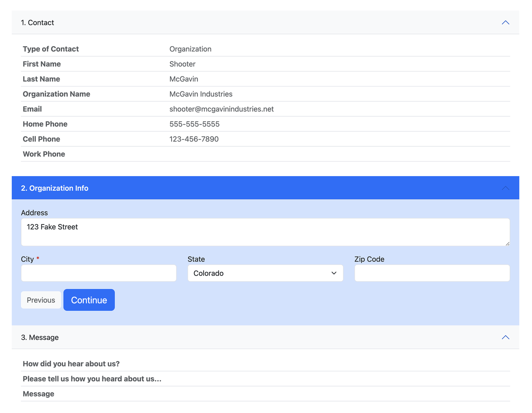Click the "Zip Code" field label
532x413 pixels.
[x=369, y=259]
